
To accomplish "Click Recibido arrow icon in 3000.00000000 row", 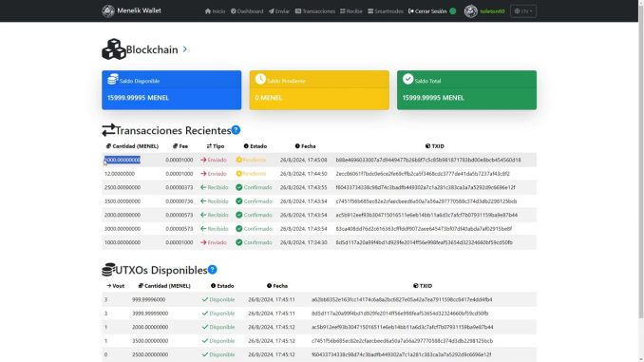I will click(x=203, y=229).
